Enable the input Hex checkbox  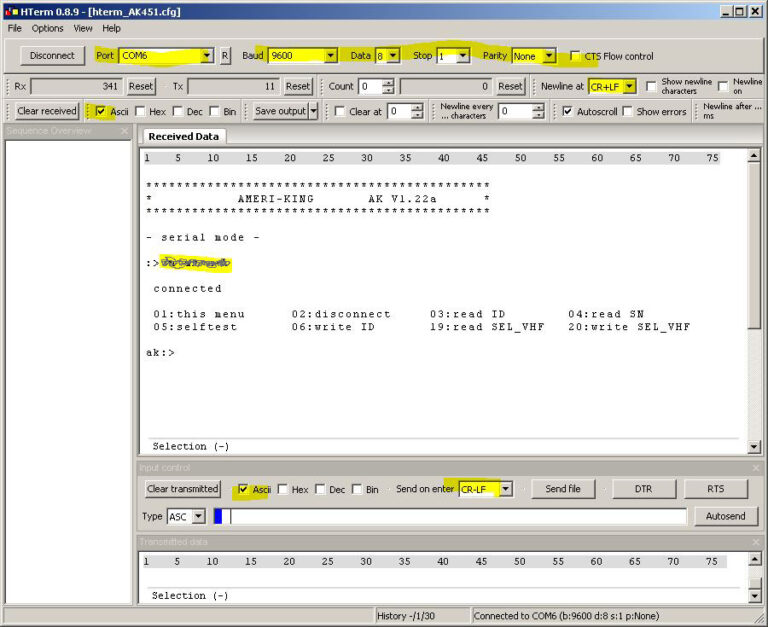click(283, 489)
